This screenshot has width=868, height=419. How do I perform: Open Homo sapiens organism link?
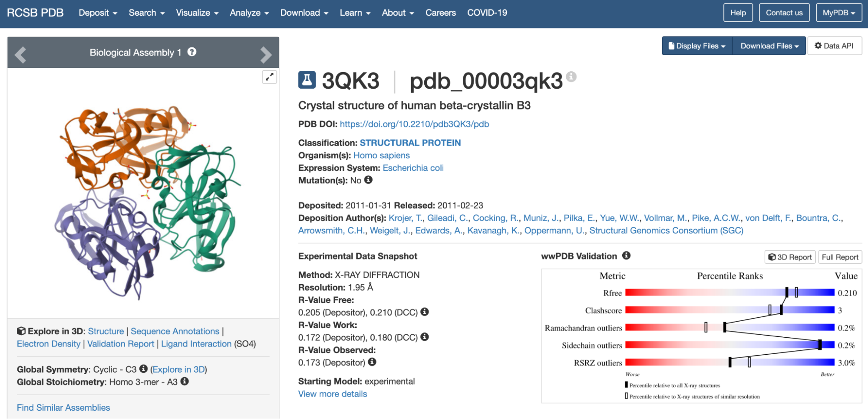382,156
